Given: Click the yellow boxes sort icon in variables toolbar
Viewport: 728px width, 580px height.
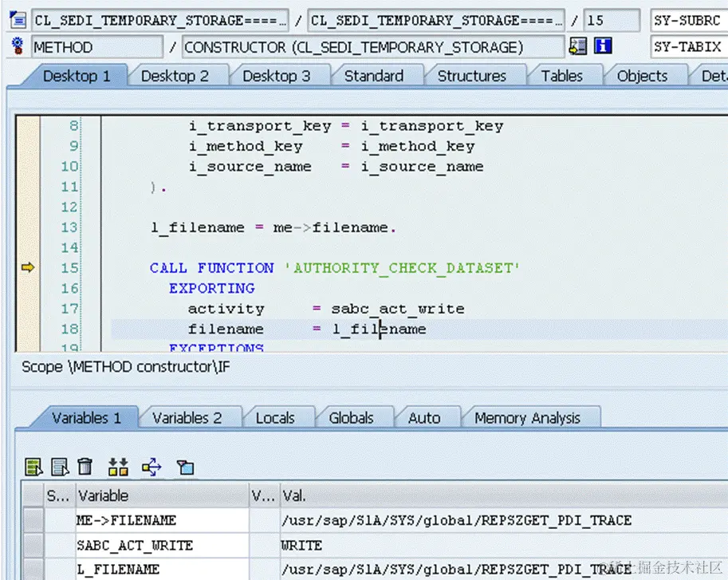Looking at the screenshot, I should (118, 467).
